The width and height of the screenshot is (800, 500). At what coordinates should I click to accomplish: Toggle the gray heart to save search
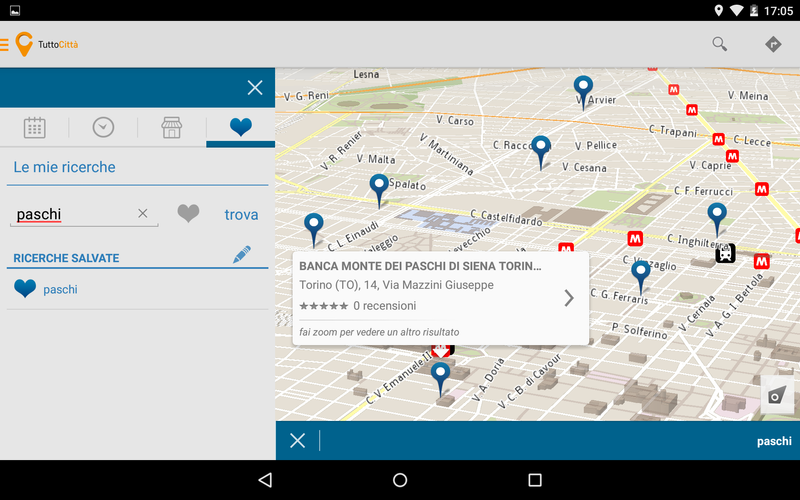(x=188, y=213)
